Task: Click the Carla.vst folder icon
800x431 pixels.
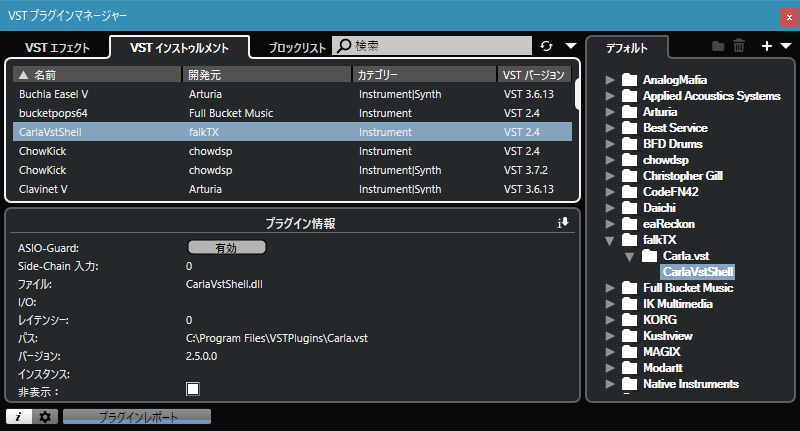Action: coord(649,256)
